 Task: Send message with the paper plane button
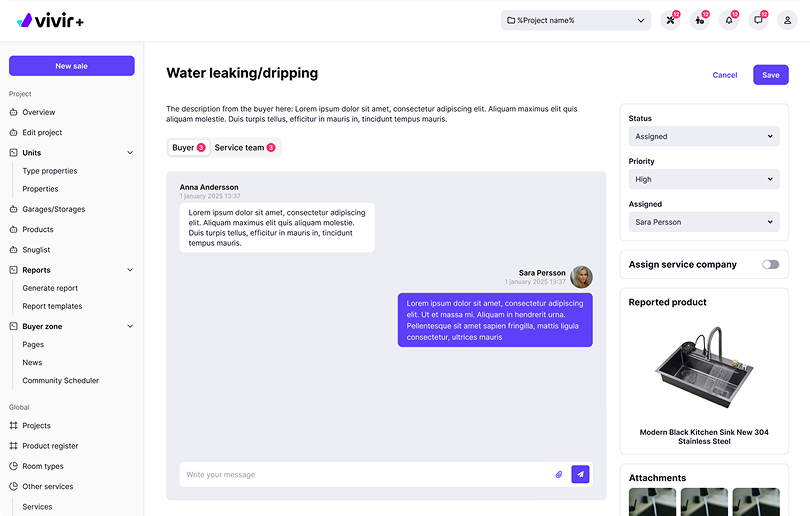click(580, 474)
